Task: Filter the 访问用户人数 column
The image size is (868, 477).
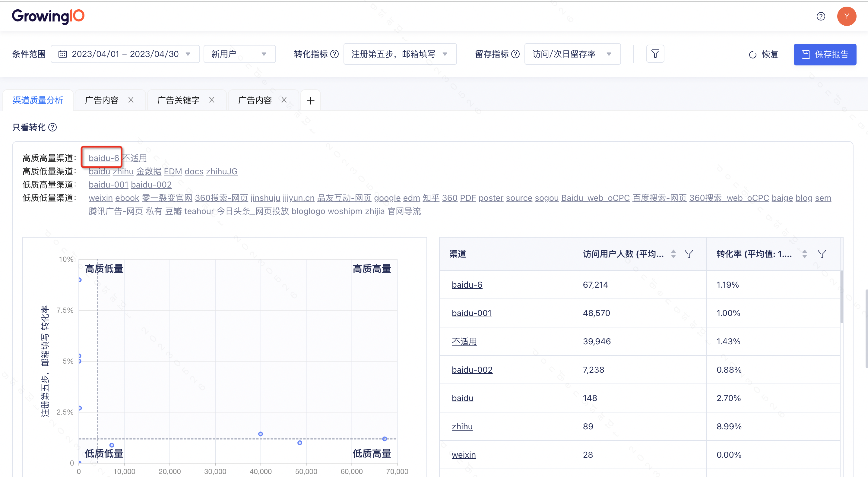Action: (x=689, y=254)
